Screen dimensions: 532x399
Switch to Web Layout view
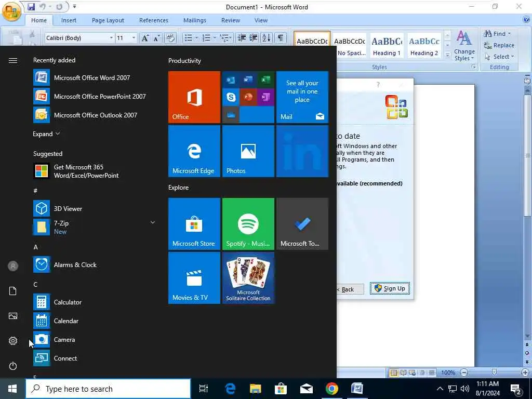point(413,373)
